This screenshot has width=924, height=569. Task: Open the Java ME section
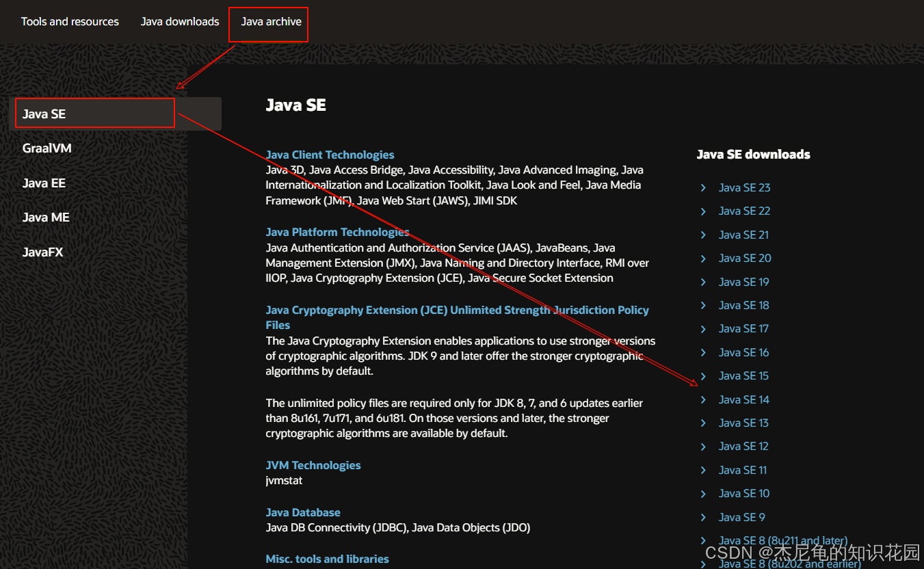(45, 217)
